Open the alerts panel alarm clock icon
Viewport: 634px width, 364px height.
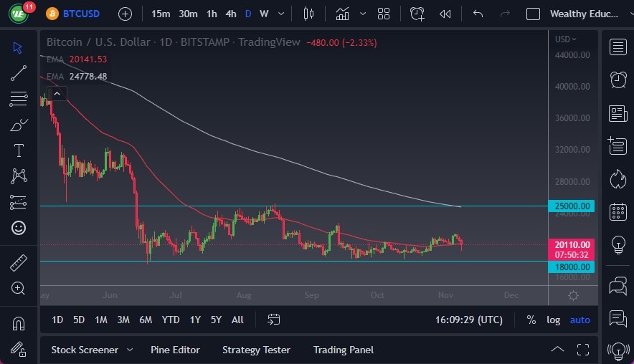coord(618,79)
